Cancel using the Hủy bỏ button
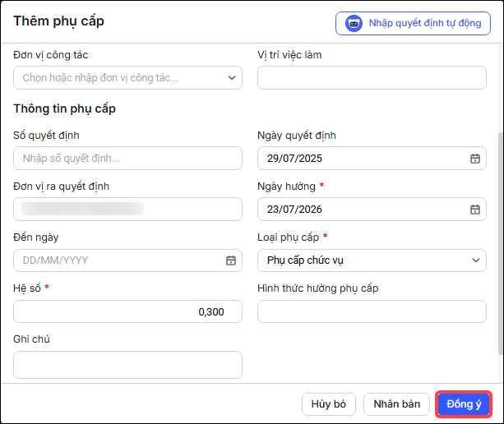Screen dimensions: 504x424 pyautogui.click(x=329, y=404)
